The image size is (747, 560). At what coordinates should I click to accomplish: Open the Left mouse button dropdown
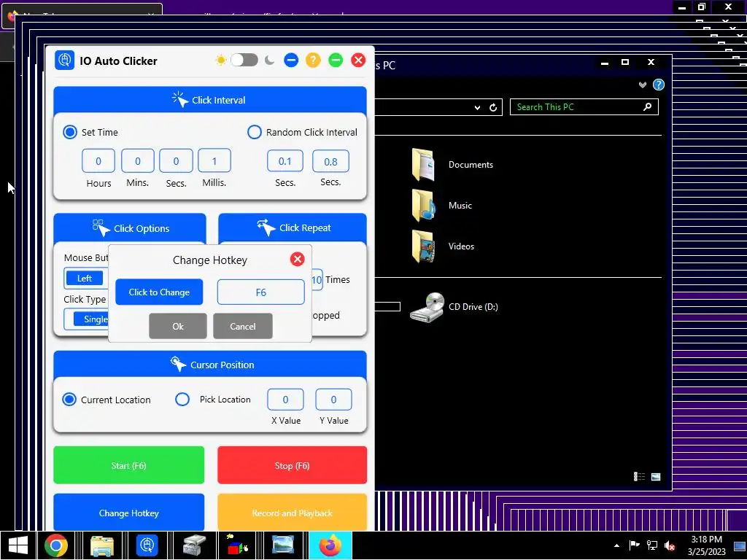point(86,279)
